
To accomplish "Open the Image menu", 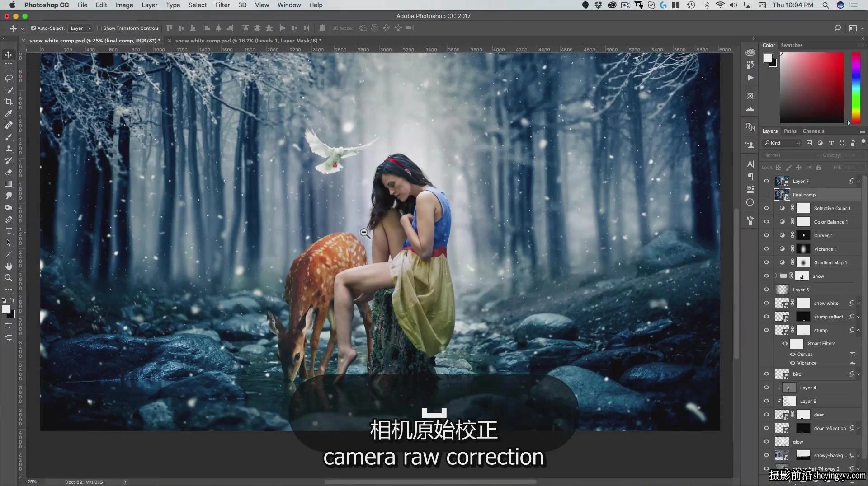I will pyautogui.click(x=124, y=5).
